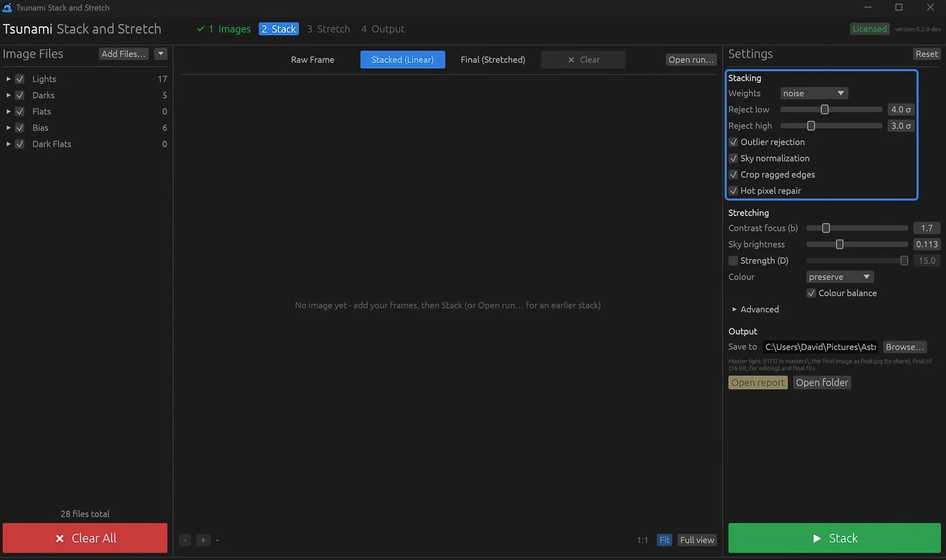Expand the Flats tree group
The height and width of the screenshot is (560, 946).
pyautogui.click(x=8, y=111)
